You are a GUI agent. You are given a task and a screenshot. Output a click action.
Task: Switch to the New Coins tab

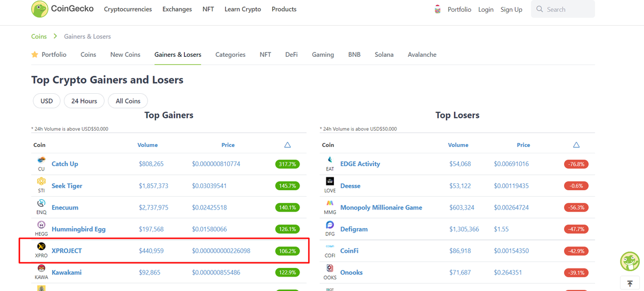tap(125, 55)
